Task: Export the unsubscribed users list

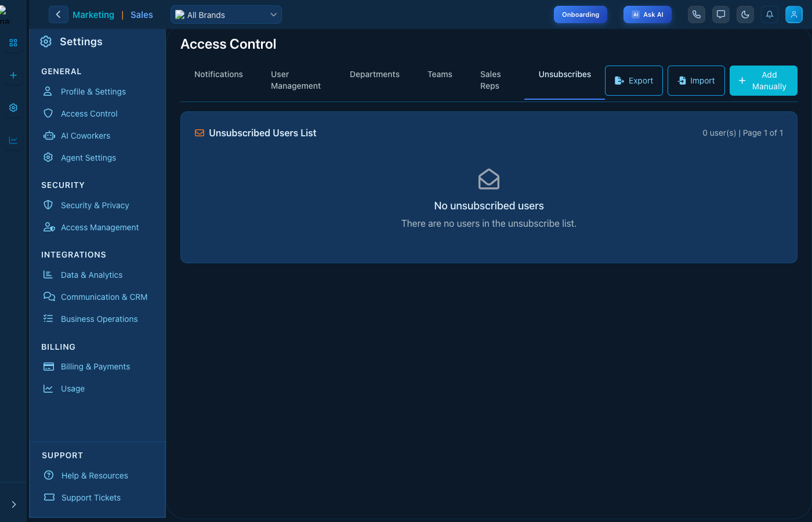Action: [634, 81]
